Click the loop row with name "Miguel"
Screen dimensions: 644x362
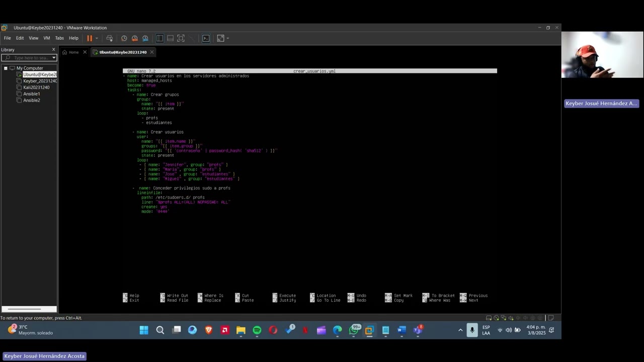(x=189, y=179)
